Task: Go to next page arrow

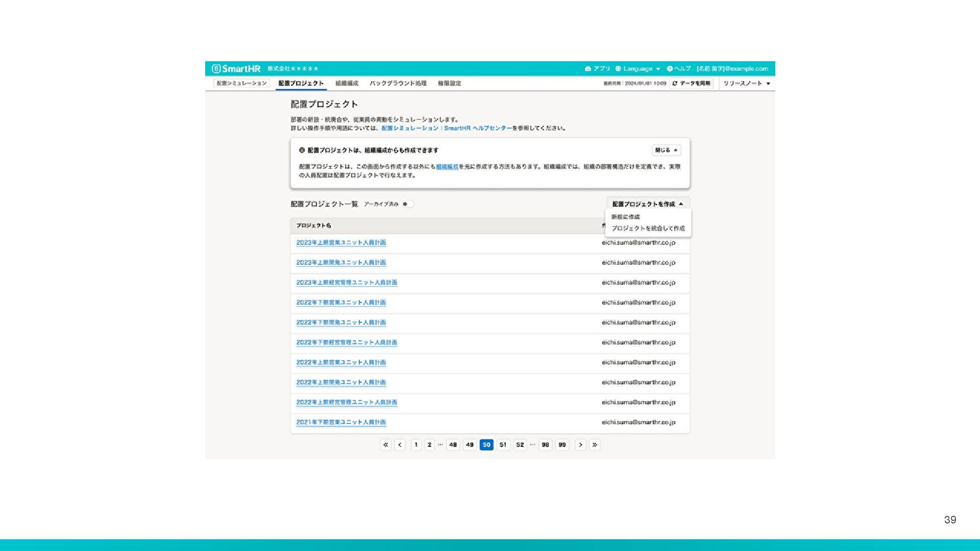Action: (x=580, y=445)
